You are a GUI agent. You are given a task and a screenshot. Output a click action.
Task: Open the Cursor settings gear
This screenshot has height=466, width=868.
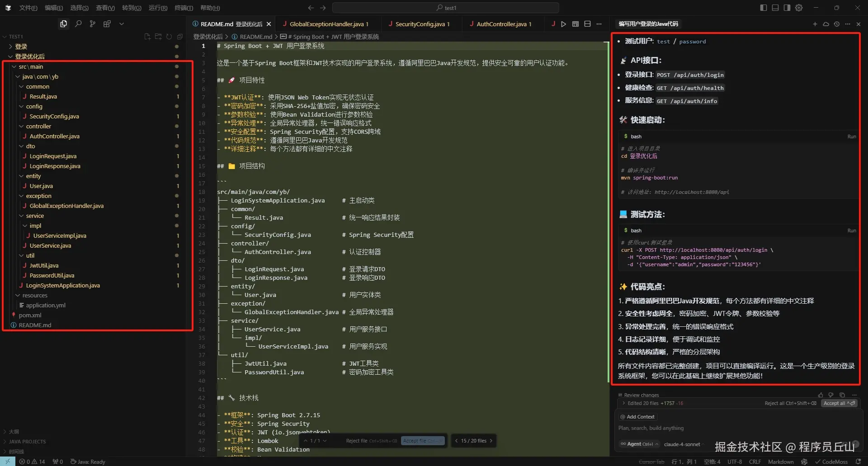(799, 8)
